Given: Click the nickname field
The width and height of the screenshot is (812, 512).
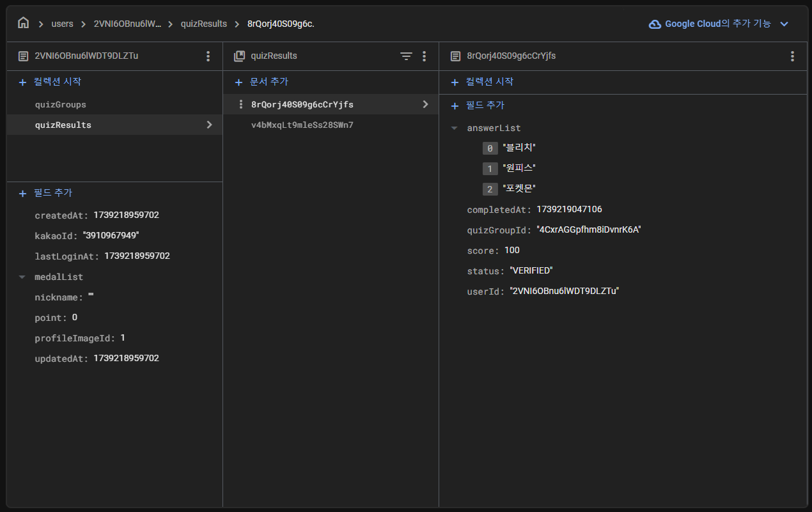Looking at the screenshot, I should (x=64, y=297).
